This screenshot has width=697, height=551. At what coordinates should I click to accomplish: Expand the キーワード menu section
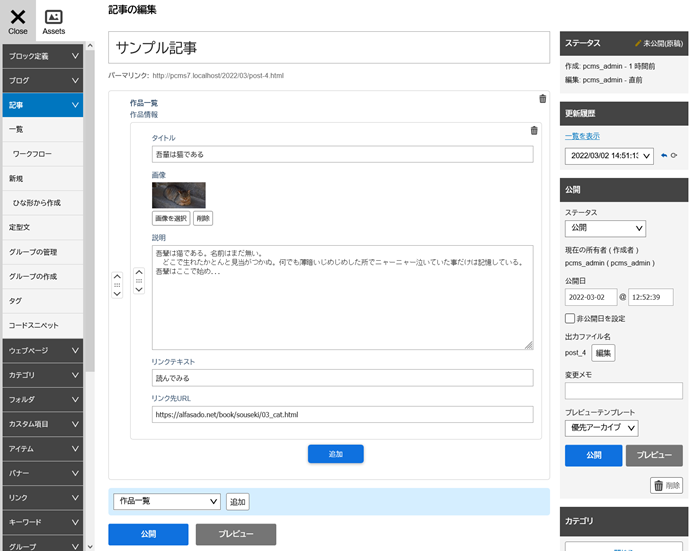43,522
